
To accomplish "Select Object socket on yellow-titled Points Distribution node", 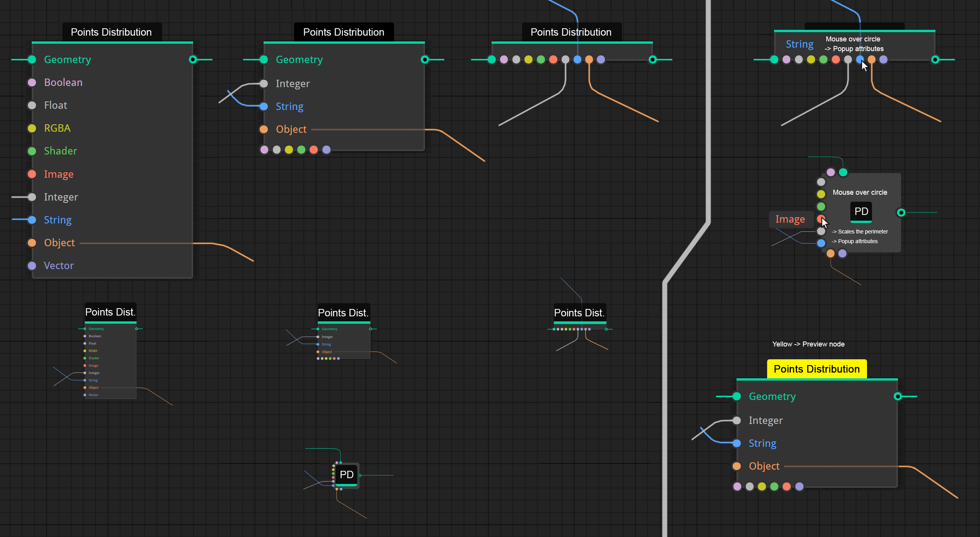I will (x=737, y=466).
